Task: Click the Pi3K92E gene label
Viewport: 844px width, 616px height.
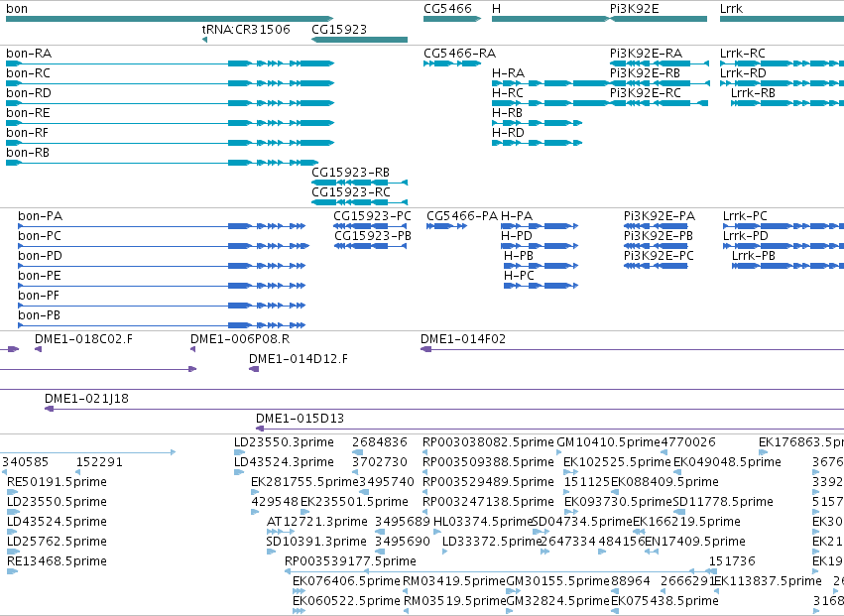Action: (x=634, y=9)
